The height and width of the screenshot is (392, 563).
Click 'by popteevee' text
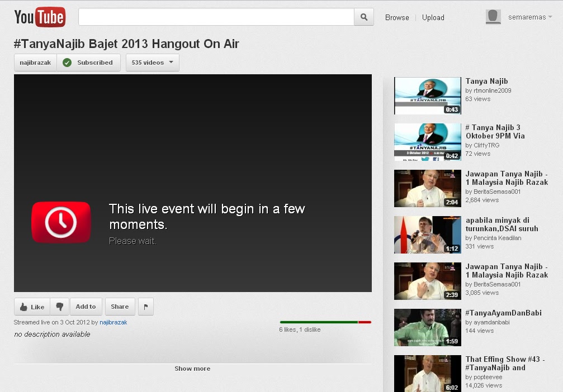pyautogui.click(x=484, y=377)
